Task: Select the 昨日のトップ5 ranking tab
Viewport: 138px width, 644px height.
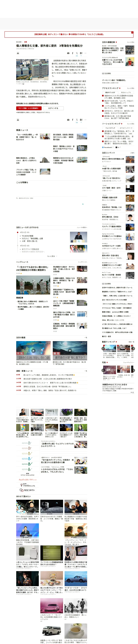Action: (x=126, y=93)
